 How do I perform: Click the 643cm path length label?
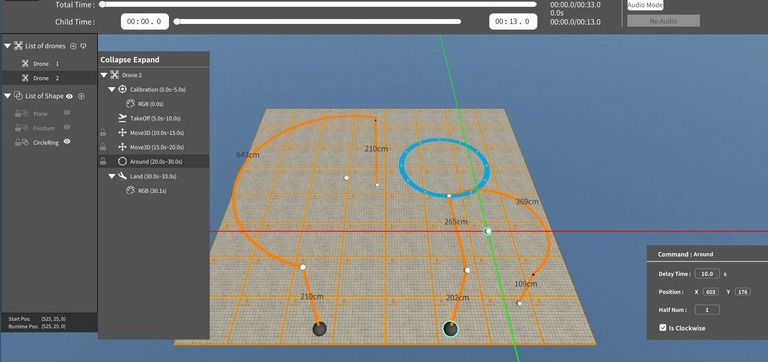247,155
